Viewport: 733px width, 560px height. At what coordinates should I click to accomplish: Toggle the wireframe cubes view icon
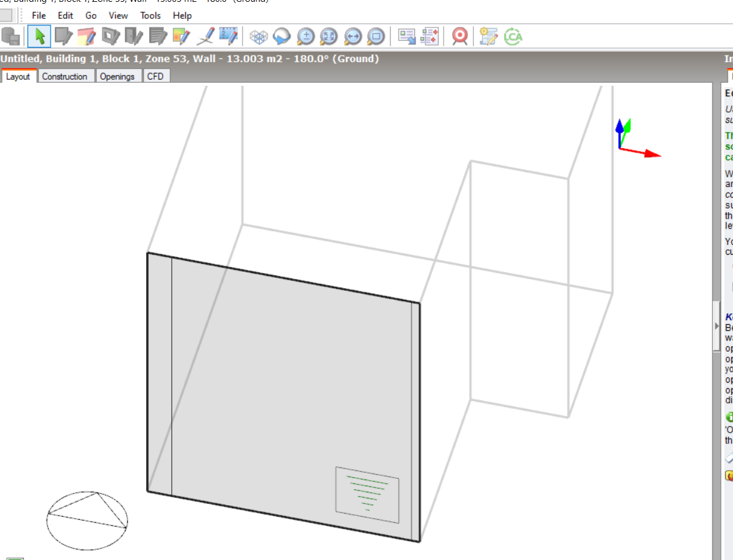(x=259, y=37)
